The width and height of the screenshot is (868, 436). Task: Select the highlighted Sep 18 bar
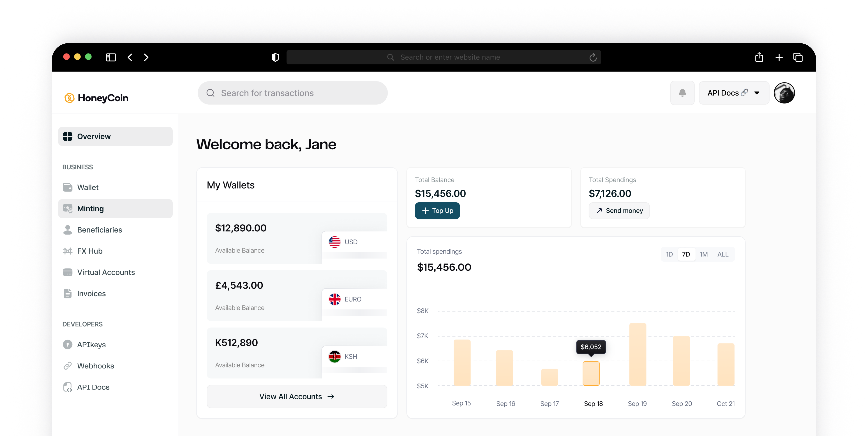pyautogui.click(x=591, y=373)
